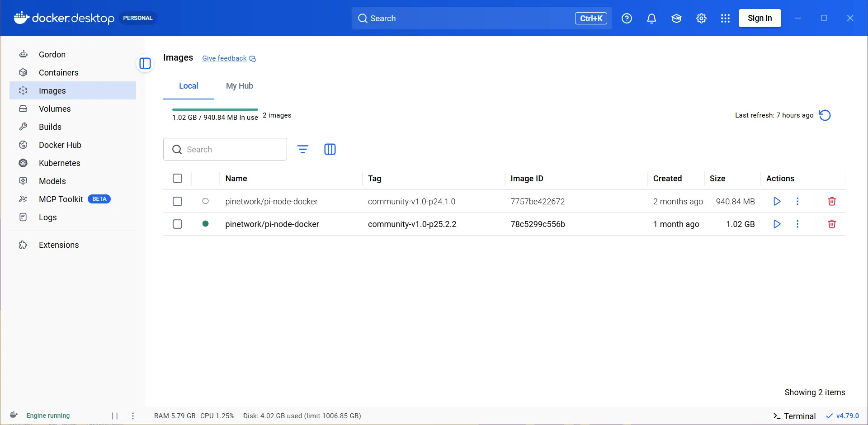This screenshot has height=425, width=868.
Task: Click the unused status dot of p24.1.0 image
Action: pyautogui.click(x=205, y=201)
